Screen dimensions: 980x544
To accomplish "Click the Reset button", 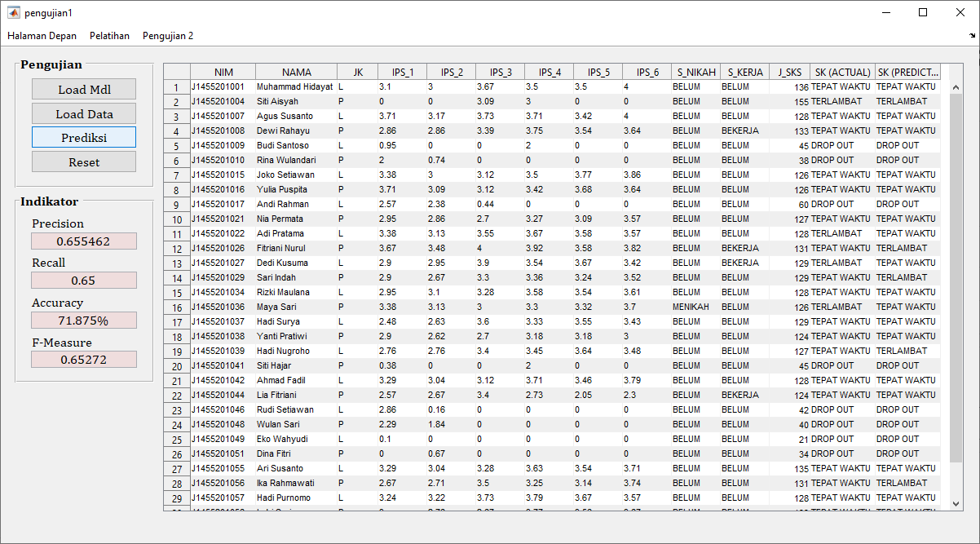I will coord(84,162).
